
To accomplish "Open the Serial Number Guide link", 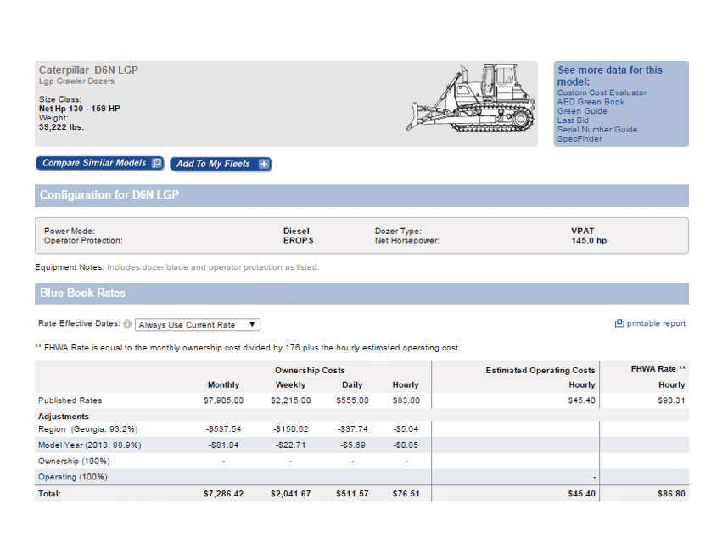I will tap(597, 130).
